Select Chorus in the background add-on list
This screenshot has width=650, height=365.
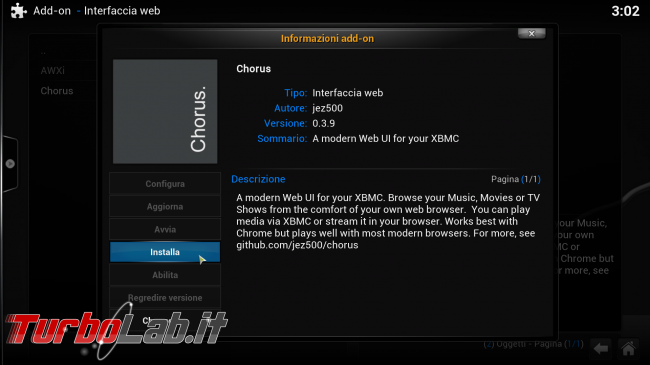click(57, 91)
